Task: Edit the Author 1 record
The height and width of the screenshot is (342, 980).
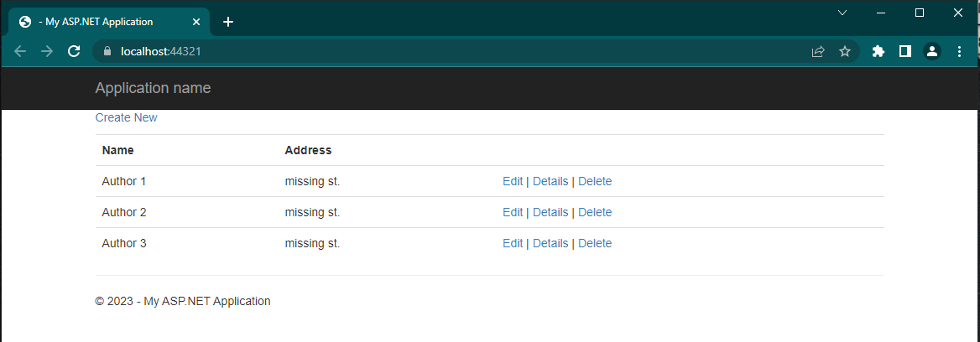Action: pos(513,181)
